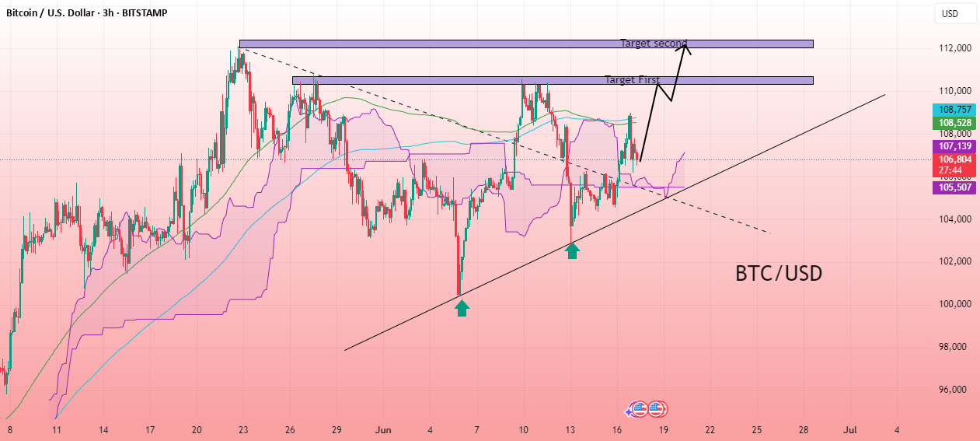Select the Target second text label
The height and width of the screenshot is (441, 980).
[654, 44]
